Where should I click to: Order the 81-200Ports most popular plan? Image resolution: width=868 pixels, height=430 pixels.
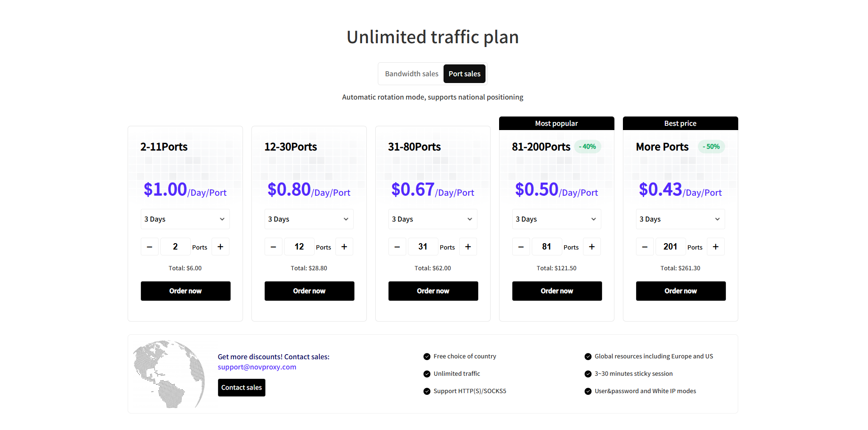[557, 291]
